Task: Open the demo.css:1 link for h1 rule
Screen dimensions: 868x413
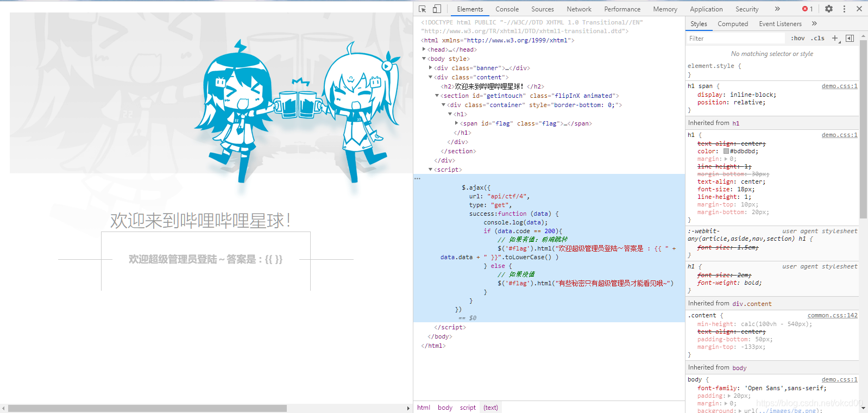Action: pyautogui.click(x=839, y=135)
